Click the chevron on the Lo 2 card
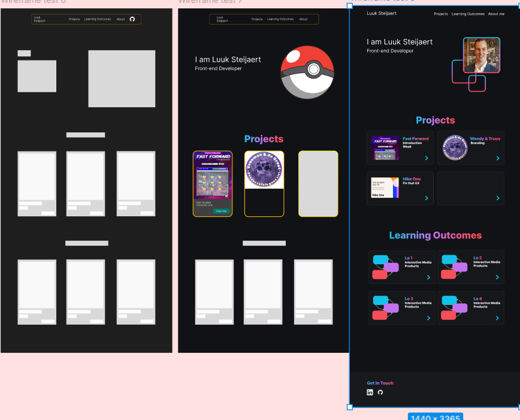The width and height of the screenshot is (520, 420). click(x=496, y=277)
